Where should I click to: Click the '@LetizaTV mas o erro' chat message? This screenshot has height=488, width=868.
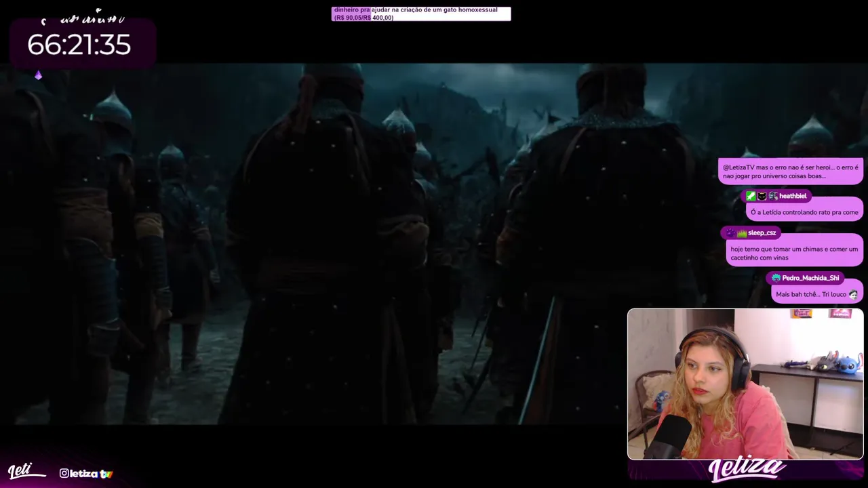pos(791,171)
